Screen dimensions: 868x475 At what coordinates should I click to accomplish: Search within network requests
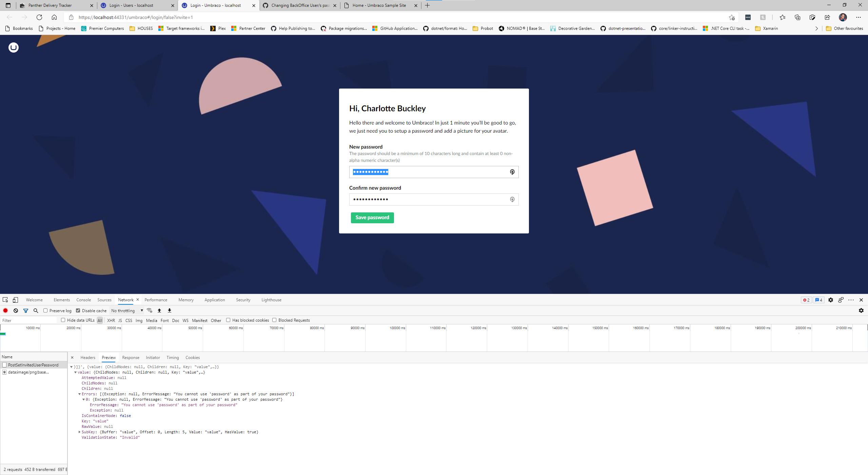(x=36, y=310)
